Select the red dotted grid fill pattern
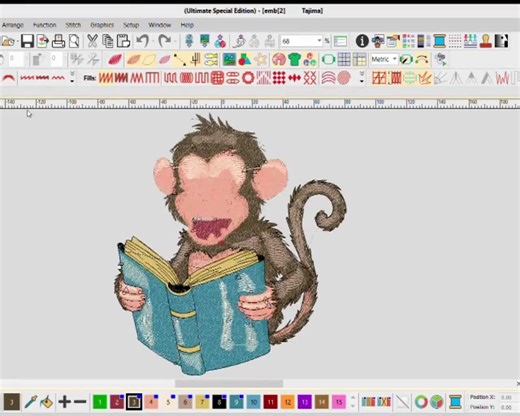This screenshot has width=520, height=416. [279, 78]
